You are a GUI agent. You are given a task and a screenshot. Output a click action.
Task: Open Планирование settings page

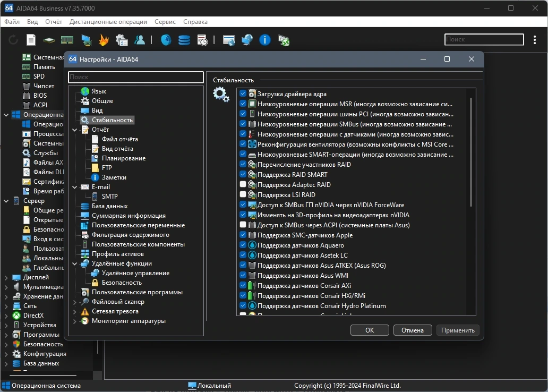pyautogui.click(x=123, y=158)
